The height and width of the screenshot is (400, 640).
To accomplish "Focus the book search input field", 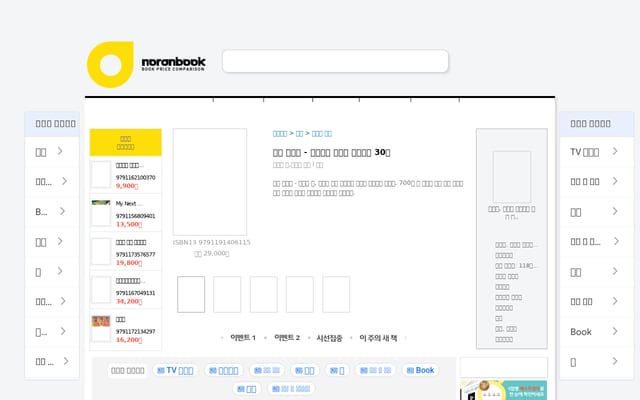I will pyautogui.click(x=335, y=61).
